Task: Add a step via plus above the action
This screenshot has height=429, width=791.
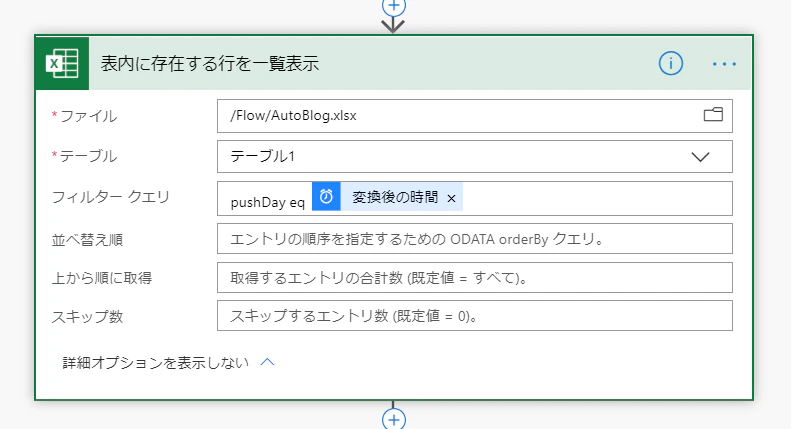Action: point(393,7)
